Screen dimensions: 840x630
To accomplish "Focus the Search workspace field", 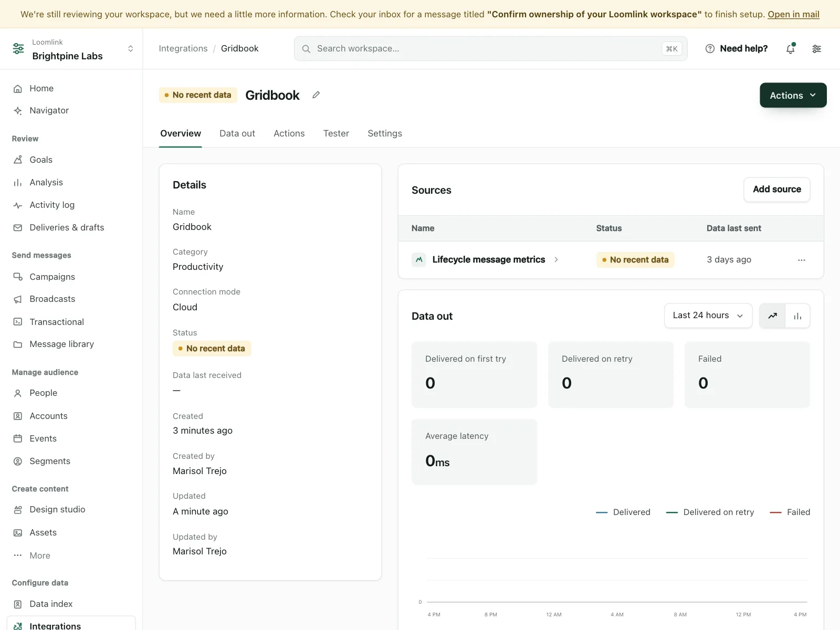I will (491, 49).
